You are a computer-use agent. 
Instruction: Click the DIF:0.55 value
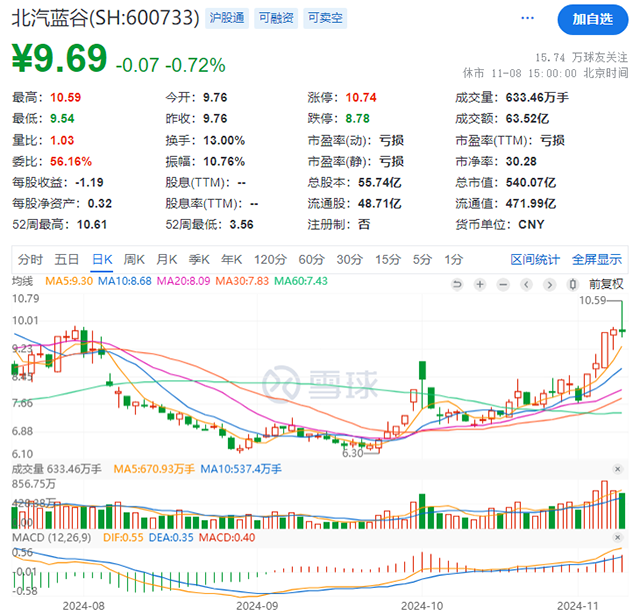coord(123,537)
